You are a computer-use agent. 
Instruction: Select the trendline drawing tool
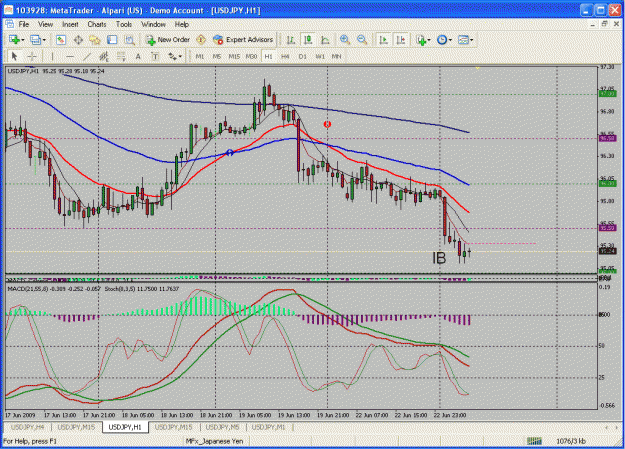87,56
